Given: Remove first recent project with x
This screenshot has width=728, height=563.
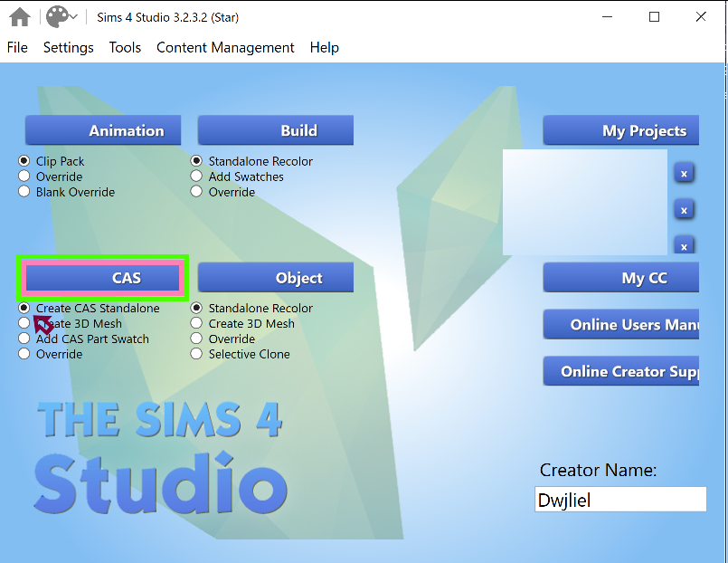Looking at the screenshot, I should click(x=684, y=174).
